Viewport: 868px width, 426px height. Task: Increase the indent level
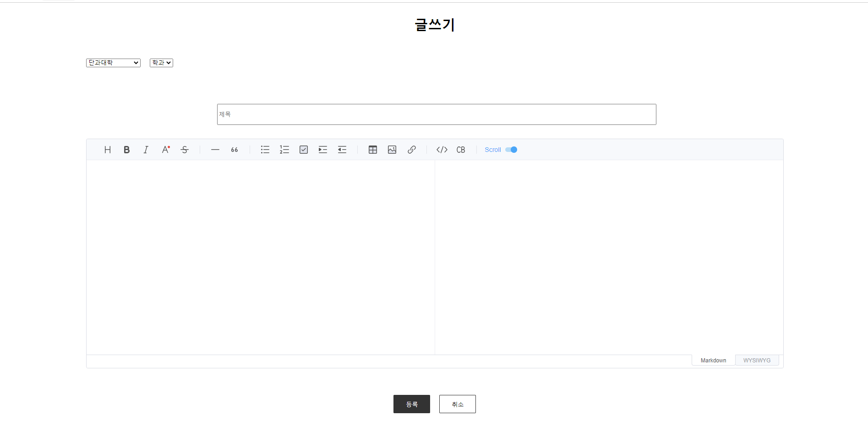pyautogui.click(x=323, y=150)
